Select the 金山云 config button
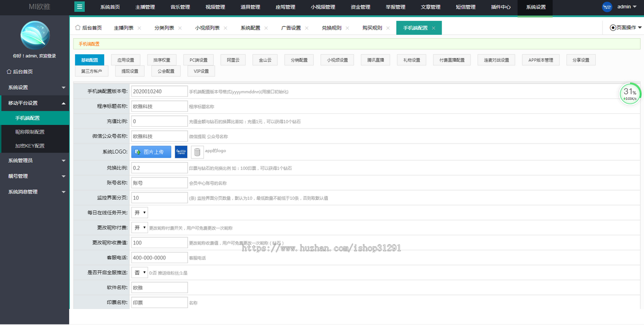Image resolution: width=644 pixels, height=325 pixels. click(266, 60)
